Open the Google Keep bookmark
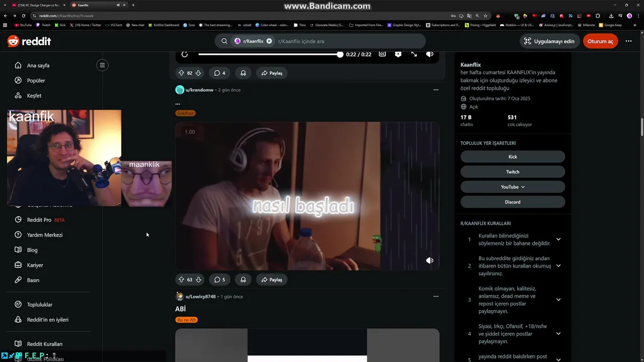 point(610,25)
